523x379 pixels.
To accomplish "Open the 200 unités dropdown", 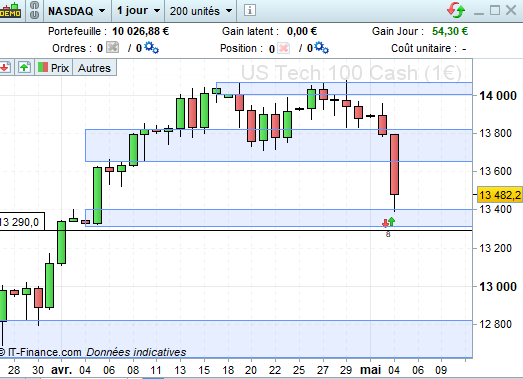I will point(201,11).
